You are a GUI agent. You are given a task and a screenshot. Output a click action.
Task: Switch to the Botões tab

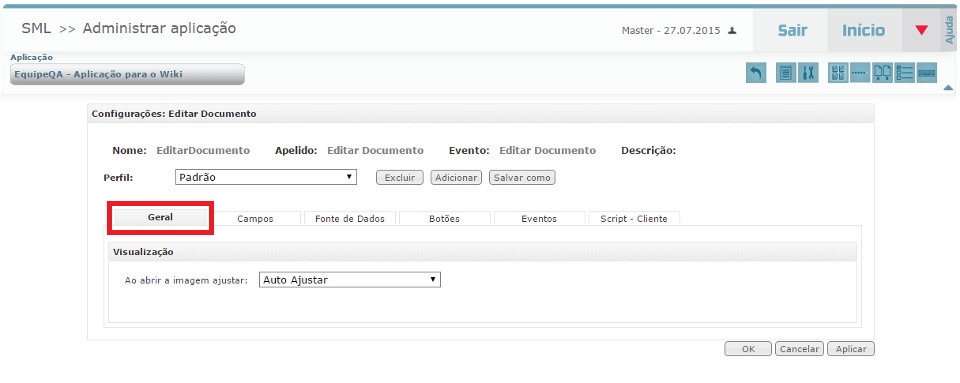pyautogui.click(x=444, y=218)
